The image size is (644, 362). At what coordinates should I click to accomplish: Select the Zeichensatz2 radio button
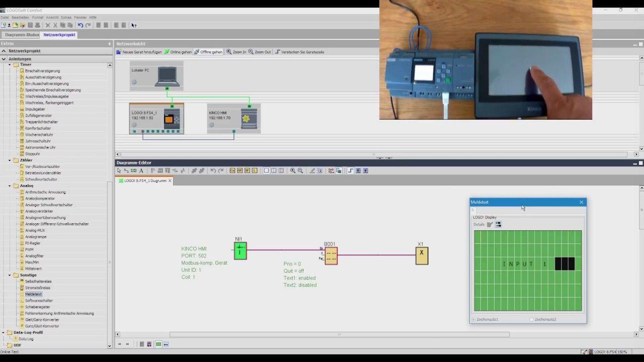[x=531, y=319]
